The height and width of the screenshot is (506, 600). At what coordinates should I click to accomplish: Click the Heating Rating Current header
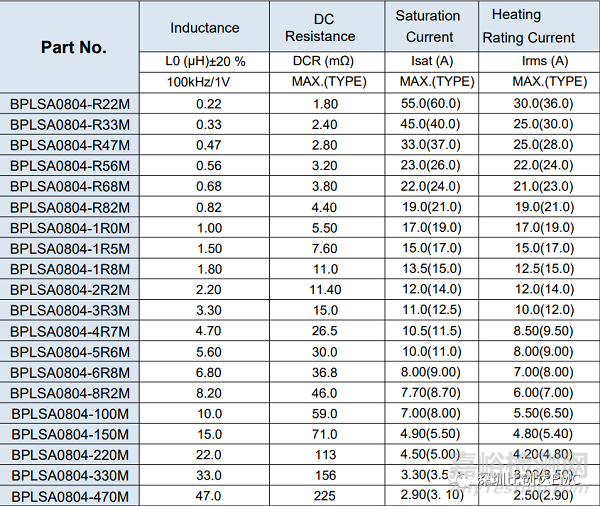coord(529,27)
